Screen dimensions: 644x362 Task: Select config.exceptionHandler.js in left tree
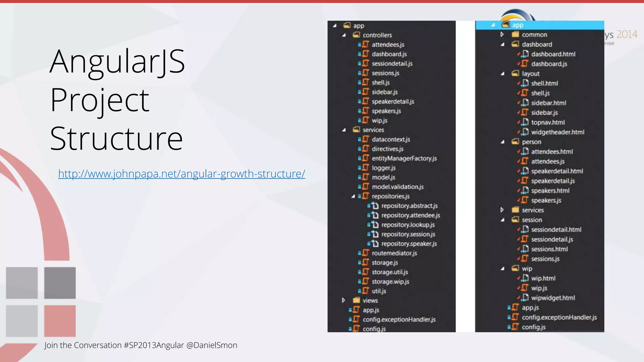click(x=399, y=319)
